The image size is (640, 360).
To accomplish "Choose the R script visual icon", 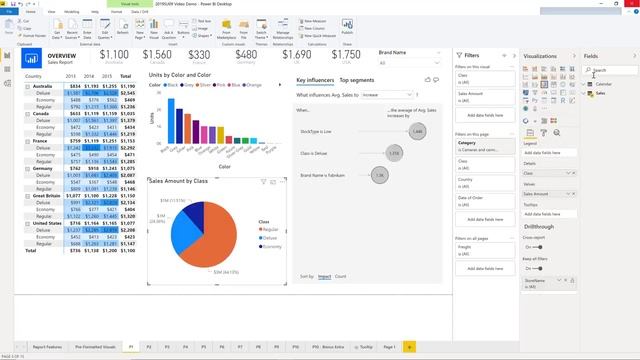I will tap(563, 100).
